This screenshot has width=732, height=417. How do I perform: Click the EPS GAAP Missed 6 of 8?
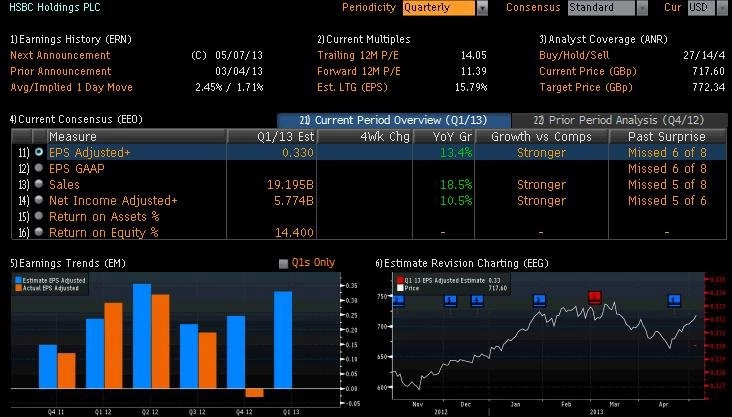667,169
